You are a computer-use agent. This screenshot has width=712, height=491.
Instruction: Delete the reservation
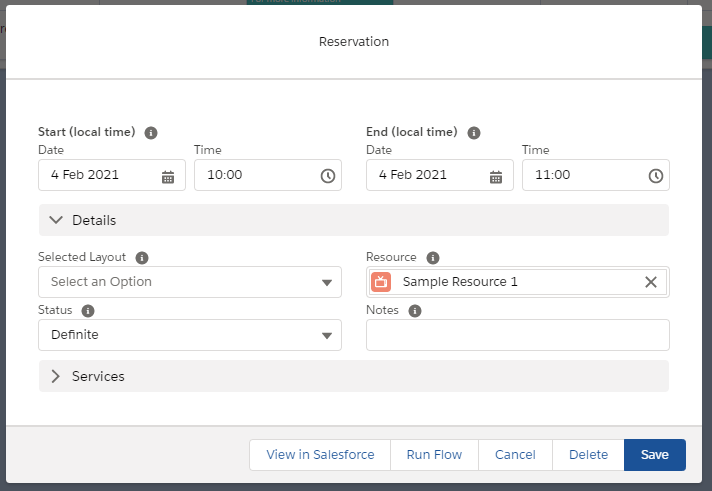coord(588,455)
